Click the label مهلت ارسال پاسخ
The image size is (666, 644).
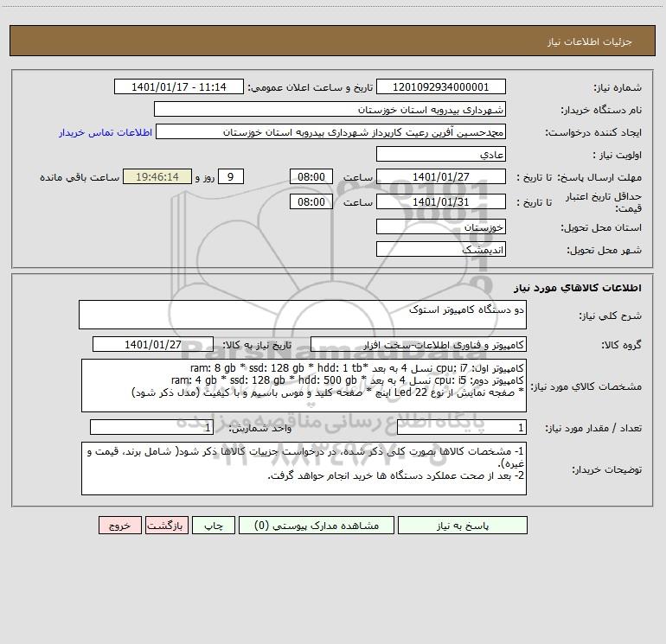(599, 177)
